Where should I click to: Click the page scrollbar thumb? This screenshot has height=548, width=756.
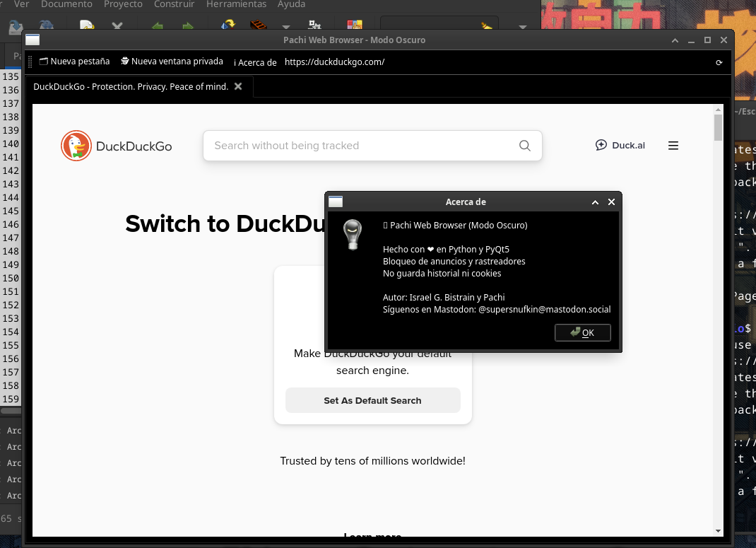tap(718, 127)
